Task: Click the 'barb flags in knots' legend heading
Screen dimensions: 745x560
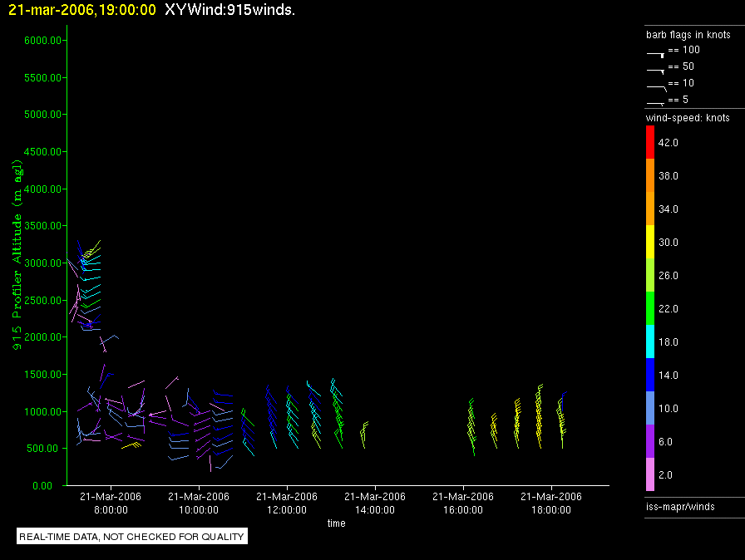Action: [x=688, y=35]
